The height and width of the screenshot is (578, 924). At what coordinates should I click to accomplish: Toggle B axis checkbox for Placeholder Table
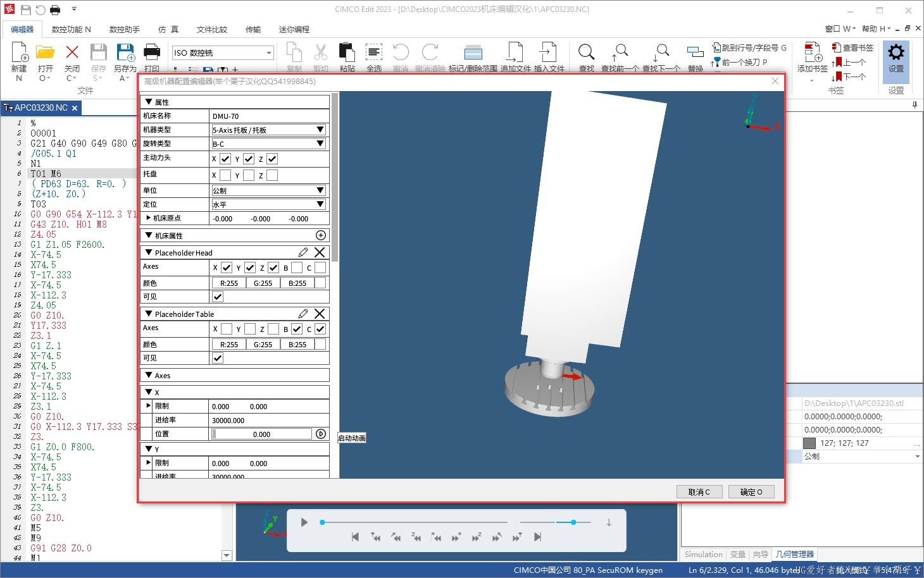(x=297, y=329)
